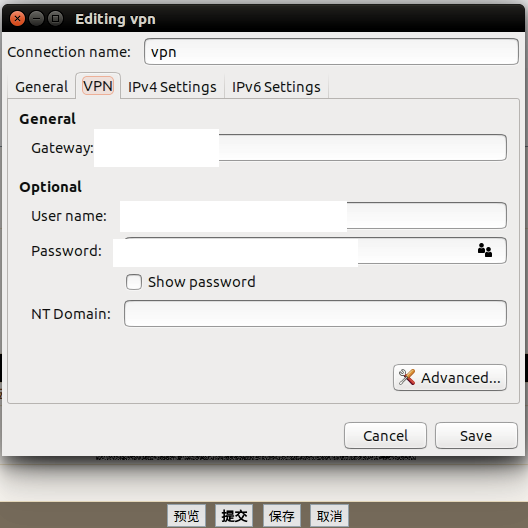This screenshot has width=528, height=528.
Task: Select the VPN tab
Action: 98,86
